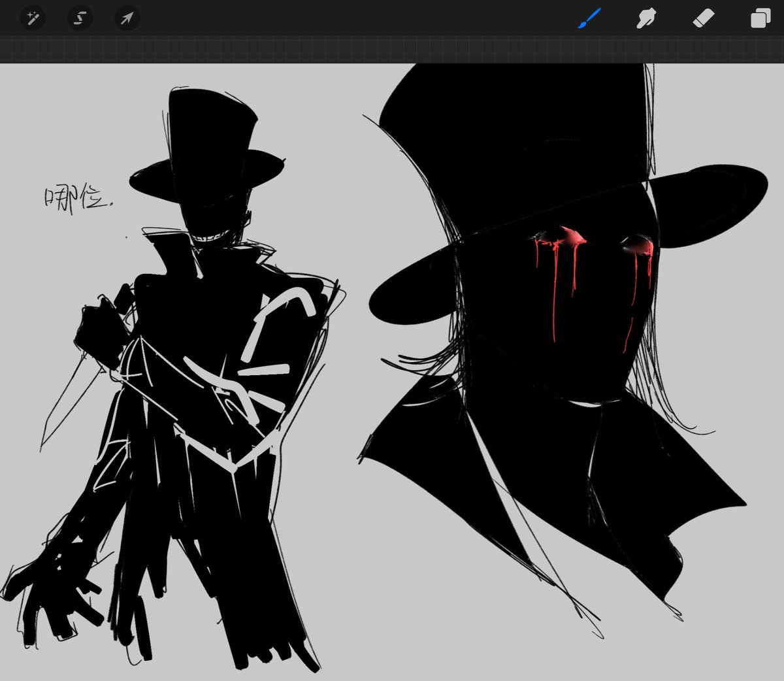
Task: Open the Layers panel
Action: [760, 18]
